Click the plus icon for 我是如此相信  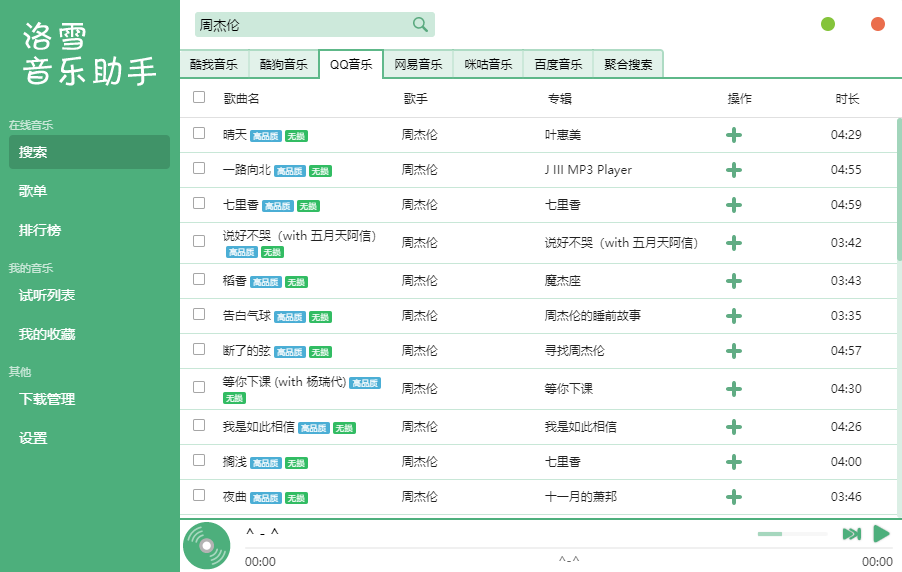pos(733,427)
